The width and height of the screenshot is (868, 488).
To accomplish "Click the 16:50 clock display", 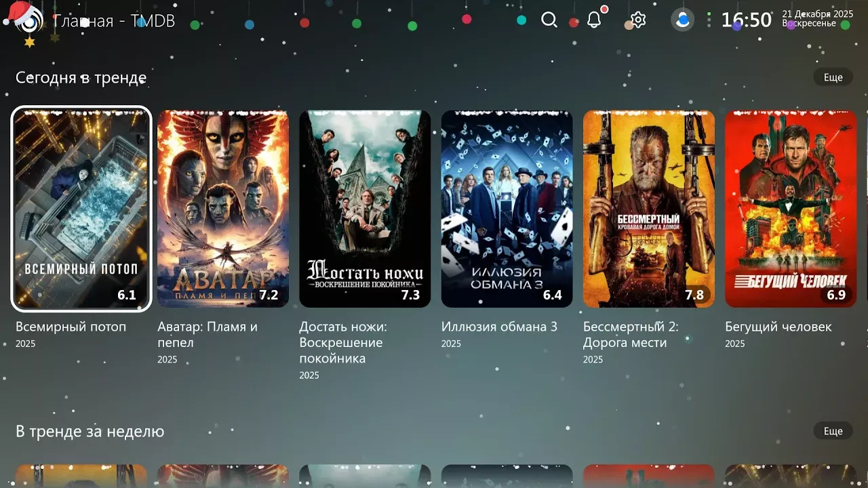I will (x=746, y=20).
